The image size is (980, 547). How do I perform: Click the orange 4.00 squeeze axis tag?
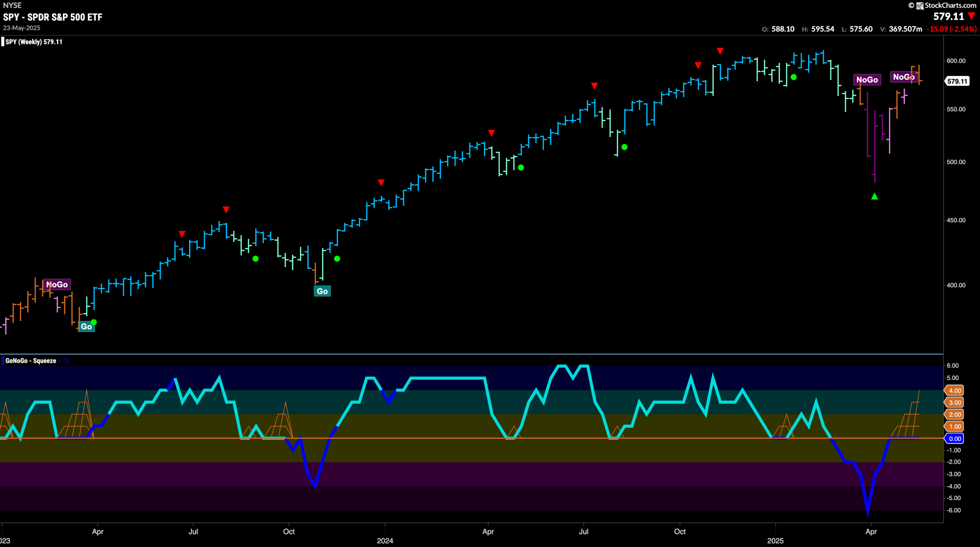pos(954,391)
